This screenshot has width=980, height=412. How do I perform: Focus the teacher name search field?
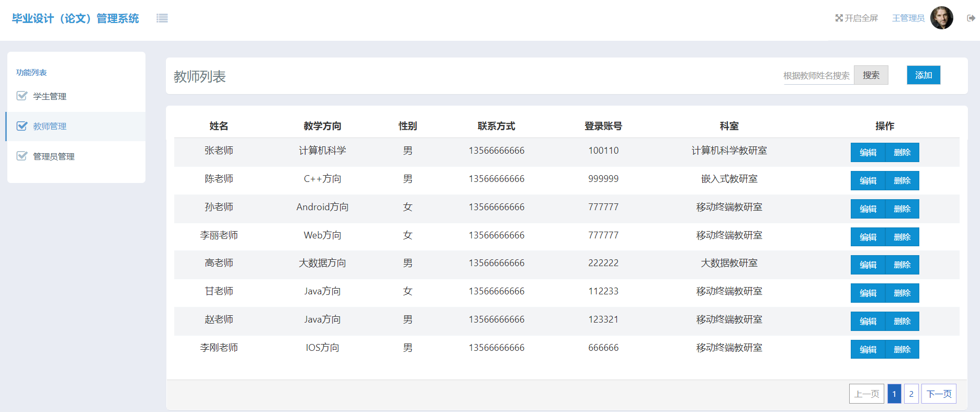pos(818,75)
